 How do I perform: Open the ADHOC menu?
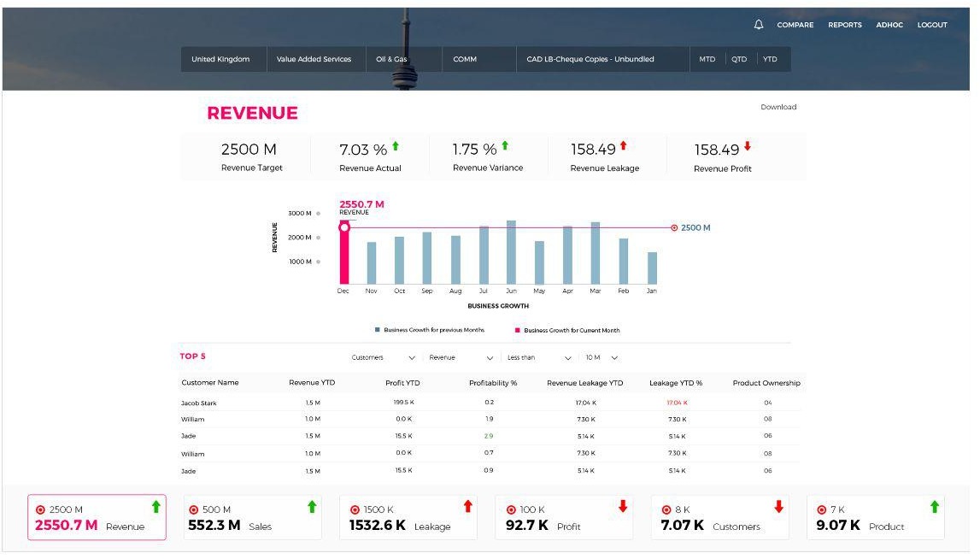(x=889, y=25)
